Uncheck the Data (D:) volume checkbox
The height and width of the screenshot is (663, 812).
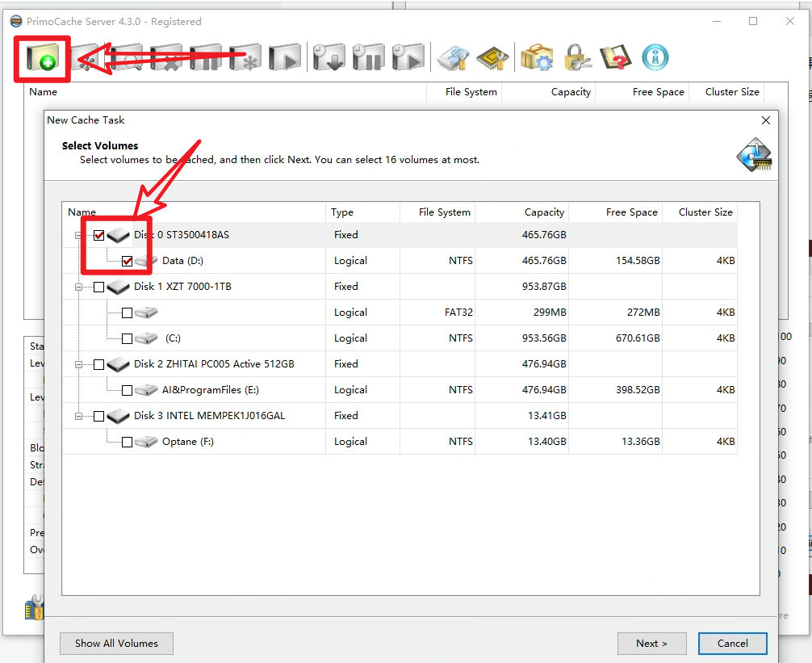coord(128,261)
